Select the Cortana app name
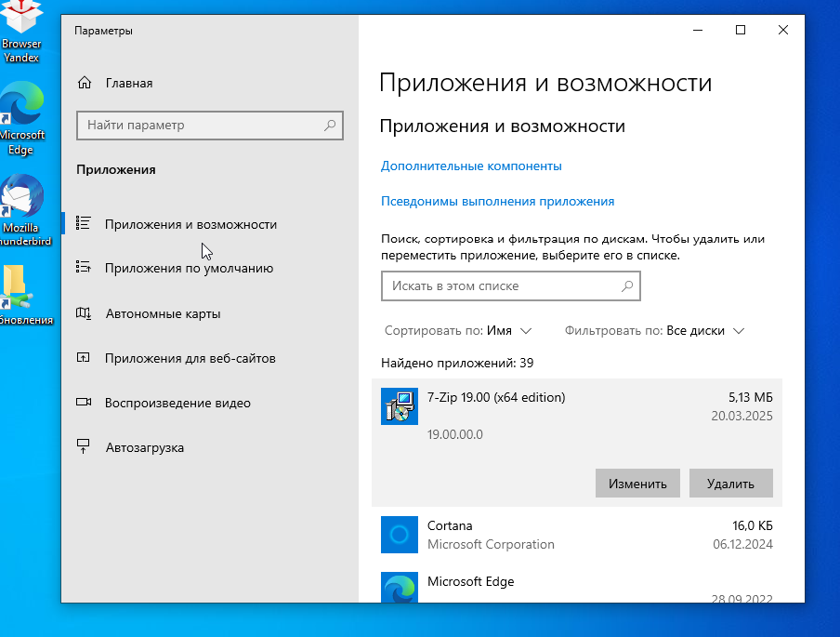The image size is (840, 637). pyautogui.click(x=450, y=525)
